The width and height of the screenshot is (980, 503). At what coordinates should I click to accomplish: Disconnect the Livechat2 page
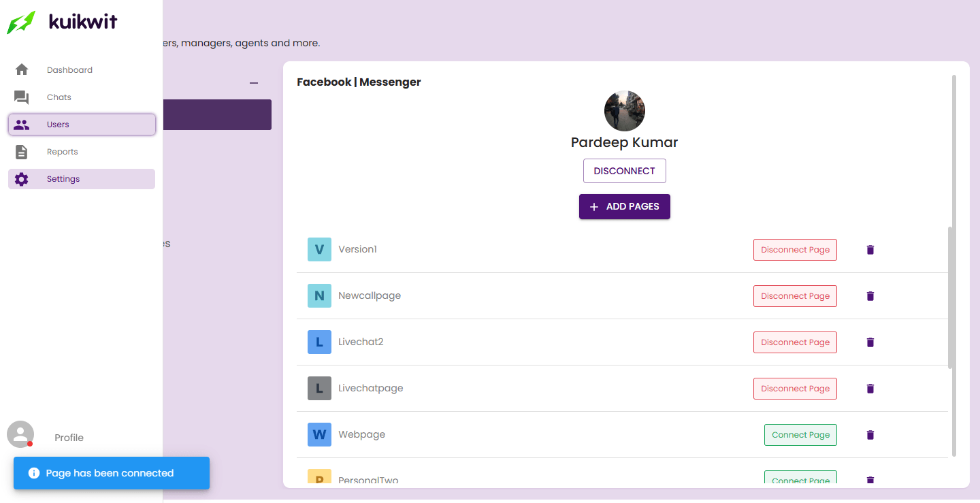point(795,342)
